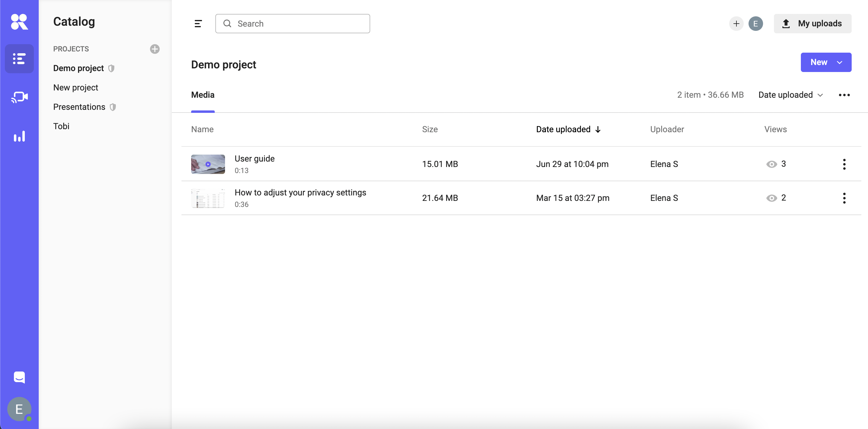Open the analytics bar chart icon
868x429 pixels.
19,136
